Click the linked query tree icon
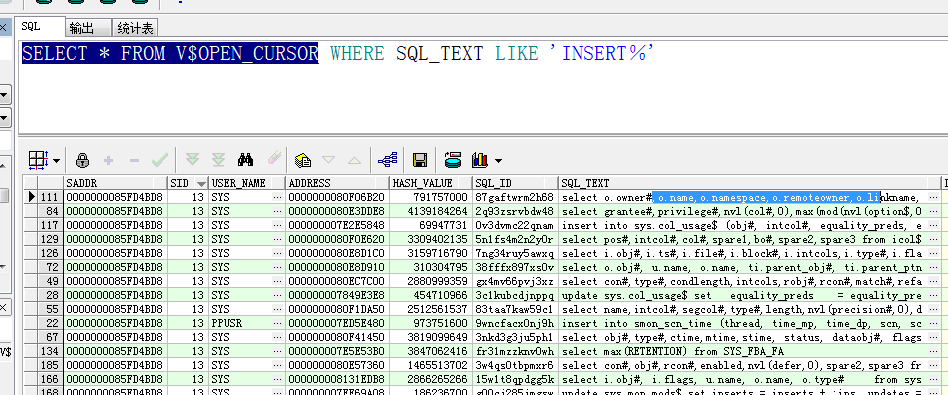This screenshot has width=948, height=395. click(387, 160)
